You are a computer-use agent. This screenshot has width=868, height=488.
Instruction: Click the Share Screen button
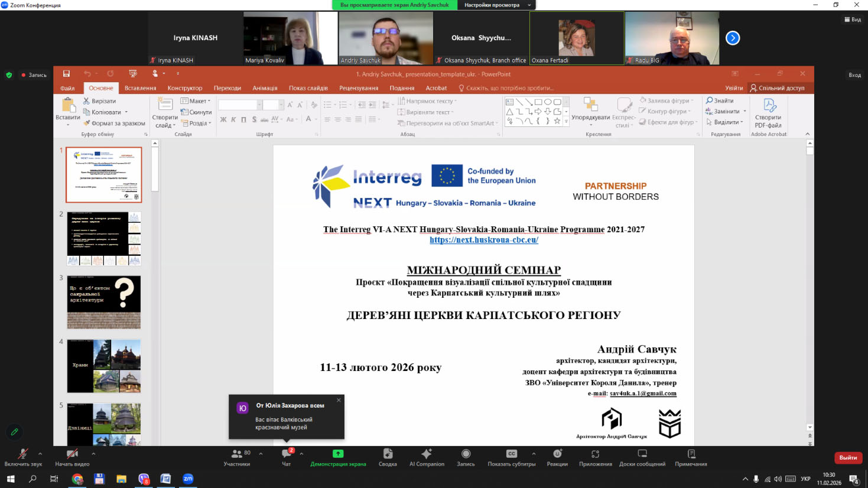click(338, 456)
